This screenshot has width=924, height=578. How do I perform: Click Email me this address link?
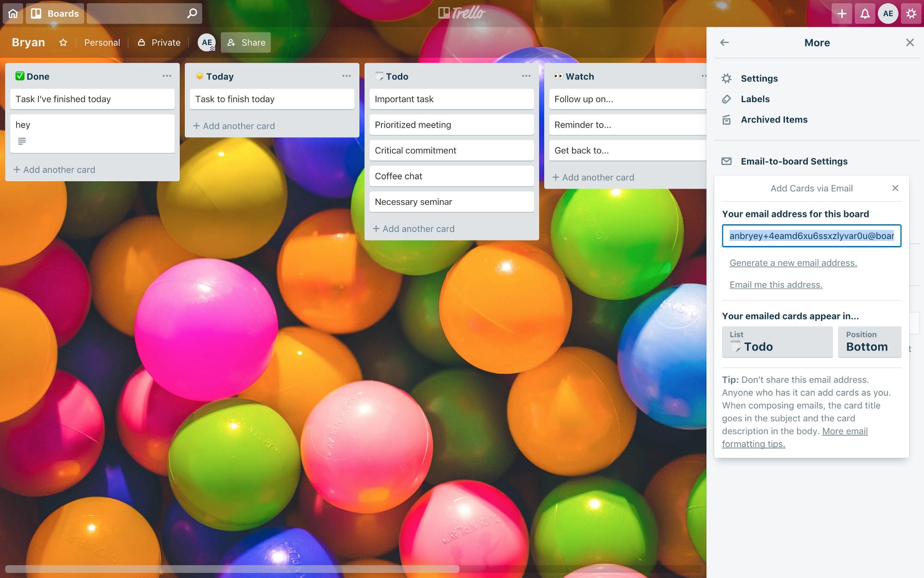click(776, 285)
